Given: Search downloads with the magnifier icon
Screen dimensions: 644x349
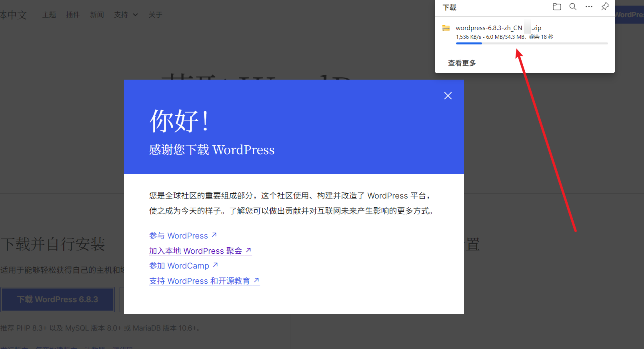Looking at the screenshot, I should pyautogui.click(x=573, y=7).
